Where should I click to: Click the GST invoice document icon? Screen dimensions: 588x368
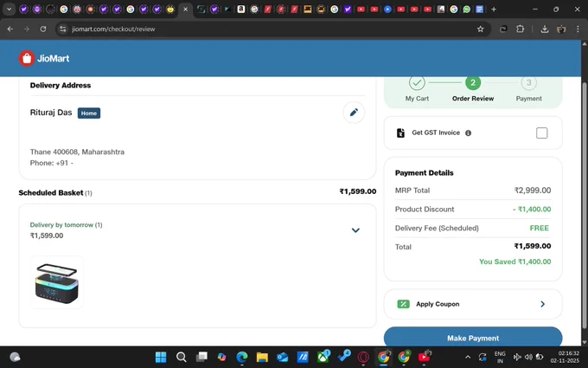pos(400,133)
